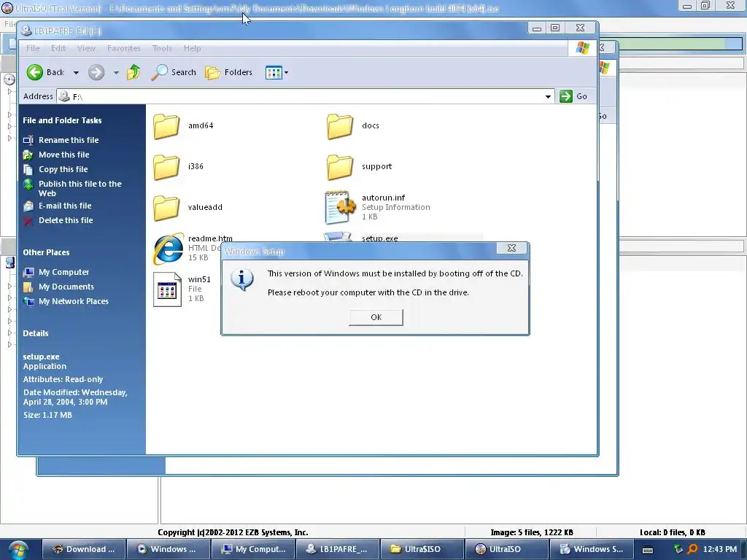Screen dimensions: 747x560
Task: Switch to UltraISO app taskbar button
Action: [x=506, y=549]
